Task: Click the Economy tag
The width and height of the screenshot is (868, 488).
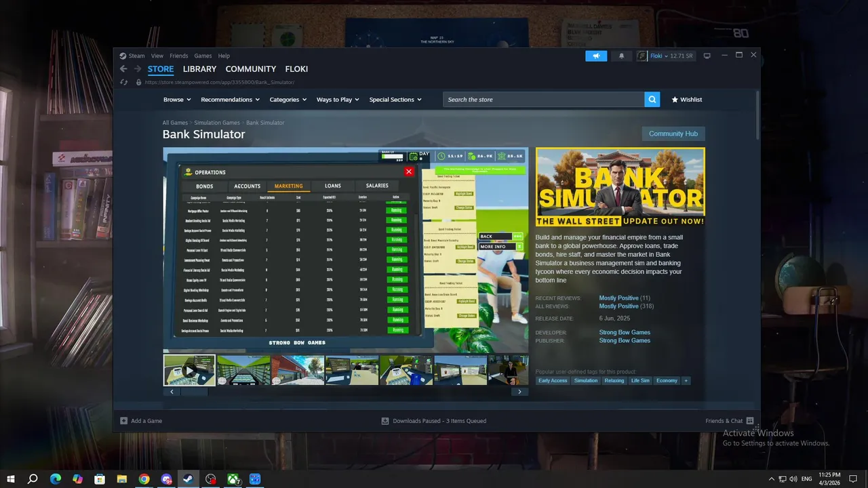Action: click(x=667, y=380)
